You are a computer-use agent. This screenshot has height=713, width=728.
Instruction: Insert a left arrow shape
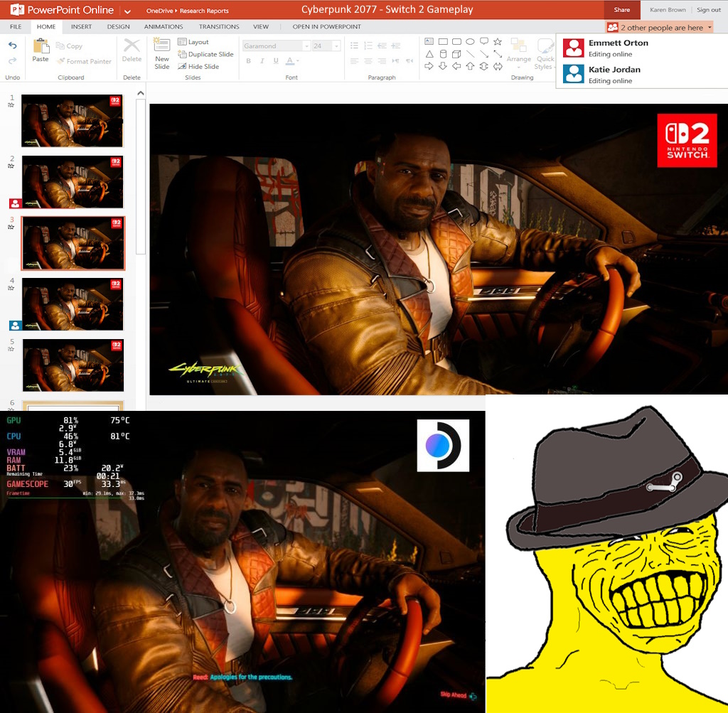456,66
